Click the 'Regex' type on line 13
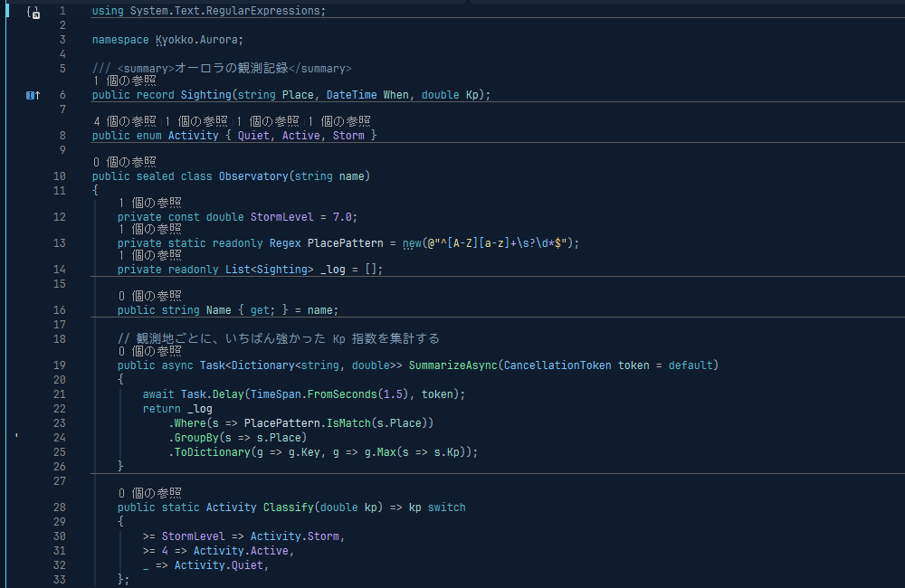Screen dimensions: 905x588 point(285,243)
